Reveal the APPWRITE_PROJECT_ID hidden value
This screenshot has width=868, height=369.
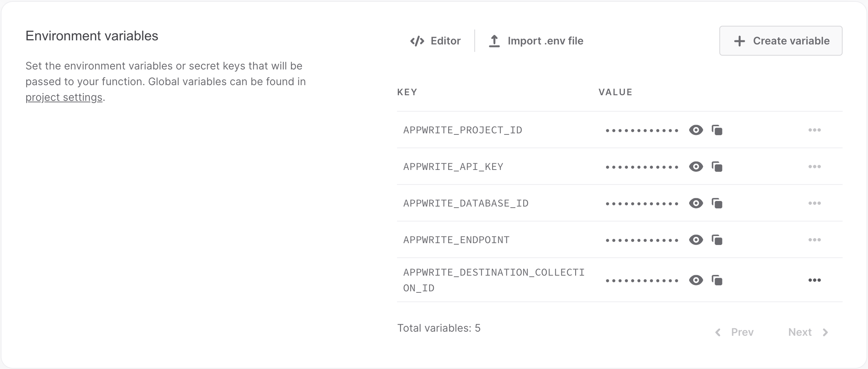[x=695, y=130]
